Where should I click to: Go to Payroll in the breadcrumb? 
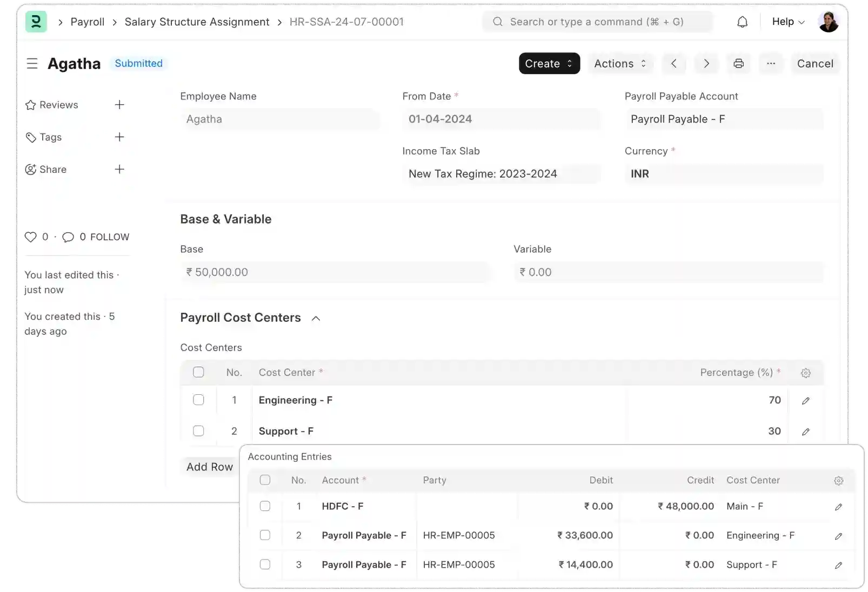[88, 22]
